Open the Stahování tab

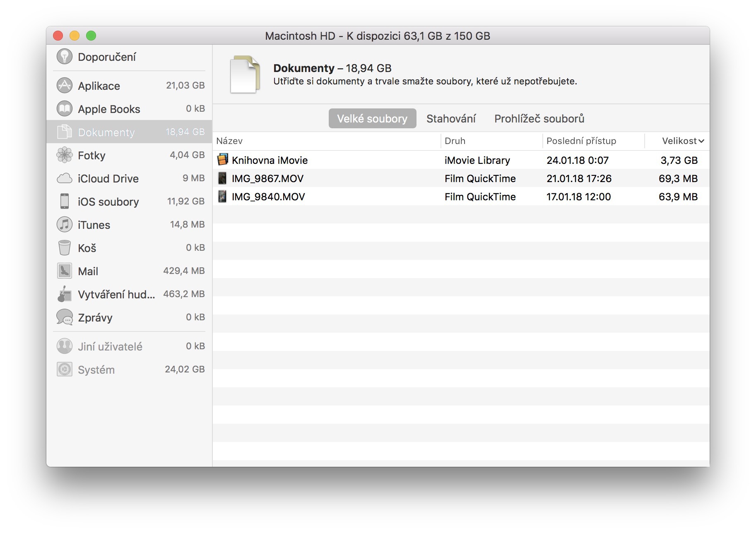coord(451,118)
